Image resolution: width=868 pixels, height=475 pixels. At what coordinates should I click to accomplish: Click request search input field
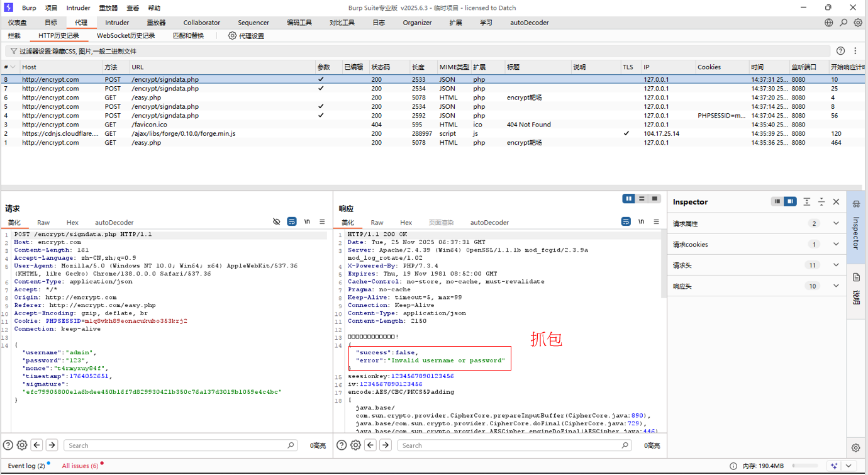pyautogui.click(x=180, y=445)
